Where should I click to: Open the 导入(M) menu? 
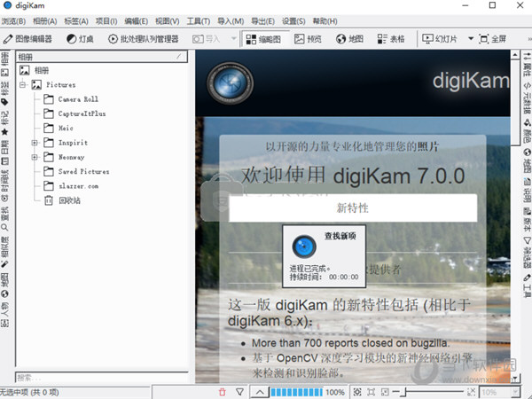click(231, 21)
